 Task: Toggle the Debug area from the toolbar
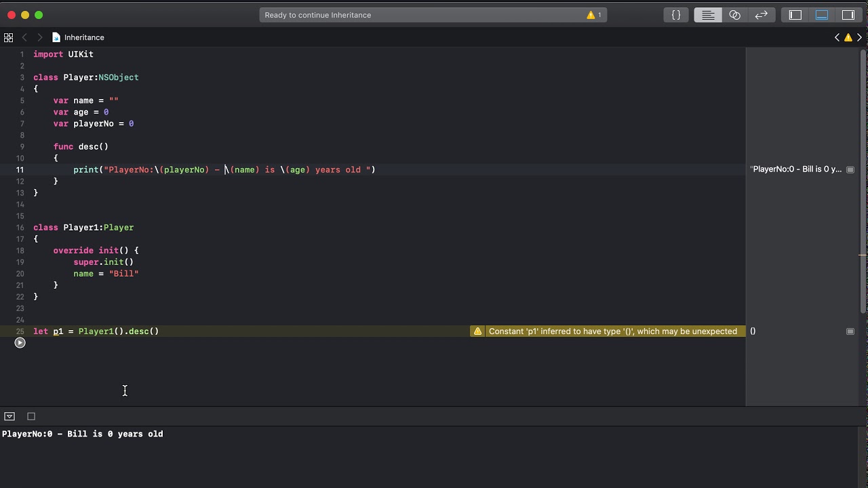[x=822, y=15]
